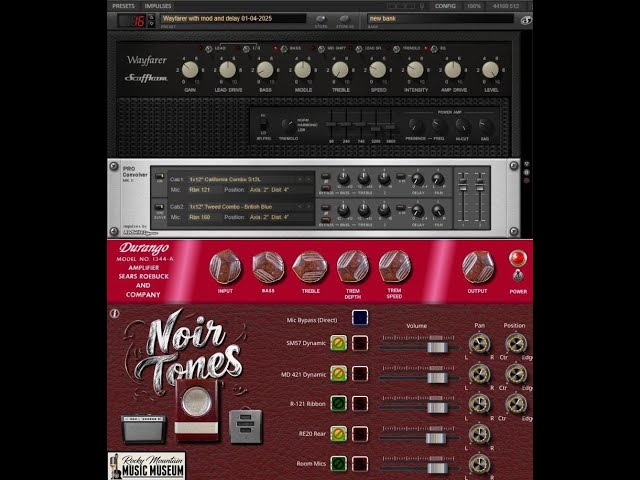Click the Cab1 DELAY knob
Image resolution: width=640 pixels, height=480 pixels.
click(417, 179)
